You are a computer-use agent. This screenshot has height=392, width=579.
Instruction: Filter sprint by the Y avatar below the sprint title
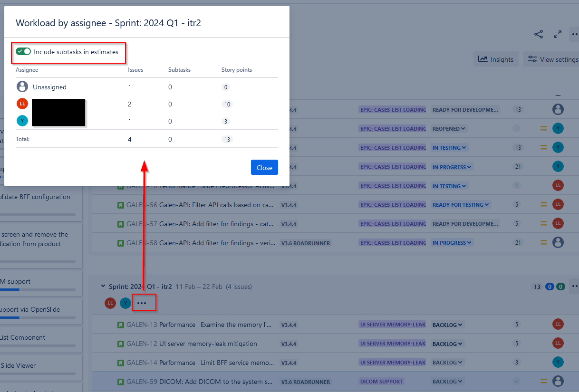125,303
